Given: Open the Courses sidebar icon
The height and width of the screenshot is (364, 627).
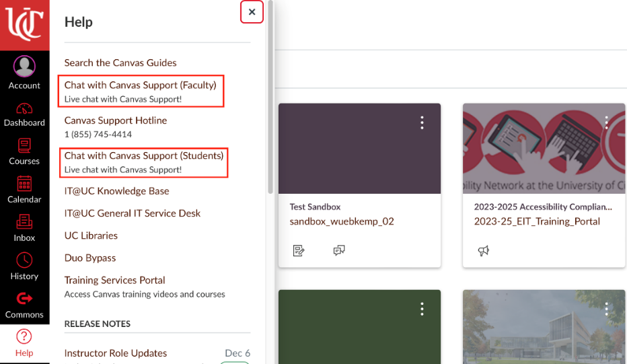Looking at the screenshot, I should pos(24,146).
